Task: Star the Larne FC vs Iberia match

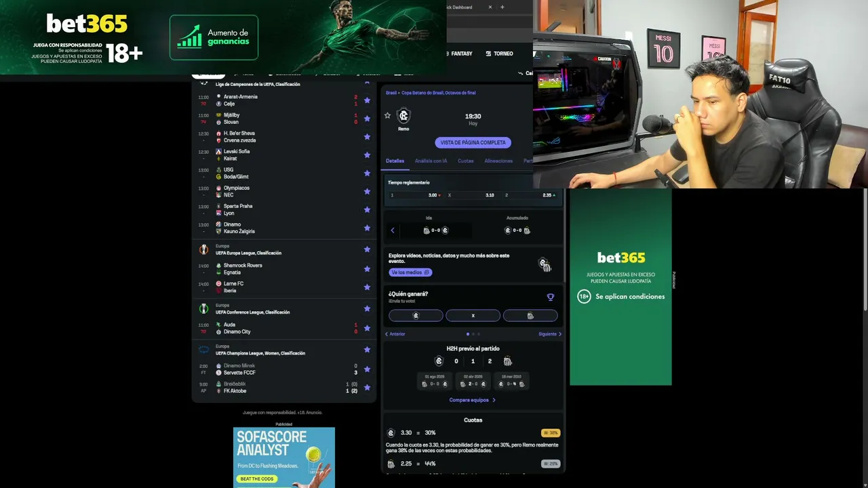Action: coord(367,287)
